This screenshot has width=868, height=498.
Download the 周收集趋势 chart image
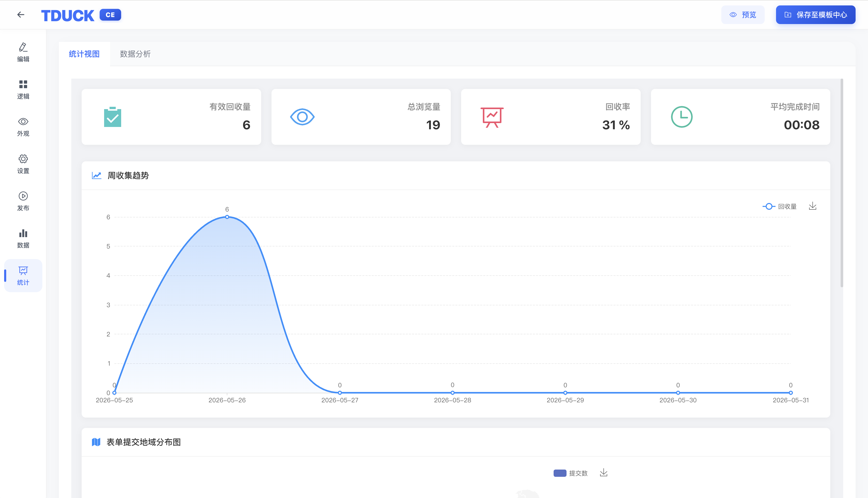click(x=813, y=206)
